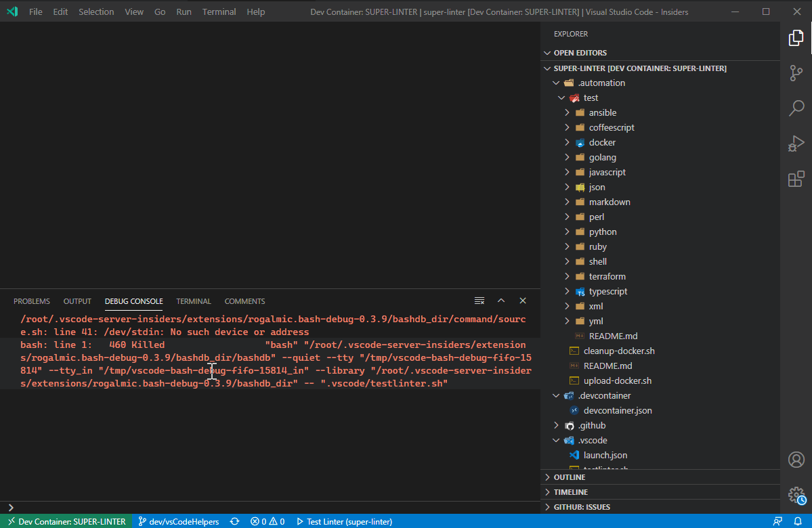The image size is (812, 528).
Task: Expand the TIMELINE section
Action: [660, 492]
